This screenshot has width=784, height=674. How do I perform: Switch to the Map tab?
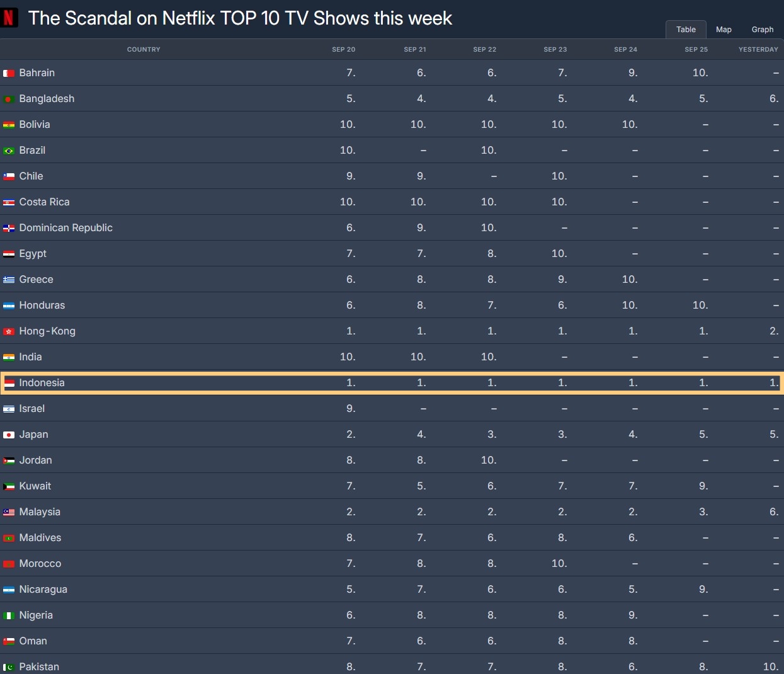click(724, 30)
